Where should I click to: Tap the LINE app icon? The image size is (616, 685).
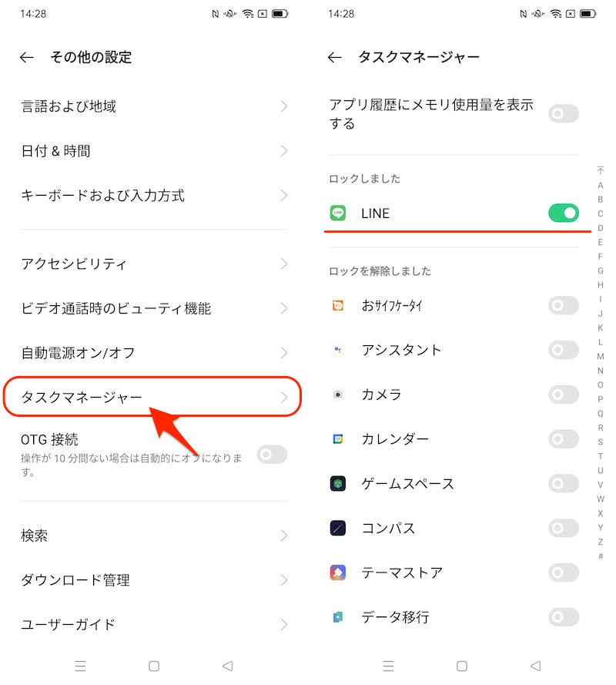coord(337,213)
